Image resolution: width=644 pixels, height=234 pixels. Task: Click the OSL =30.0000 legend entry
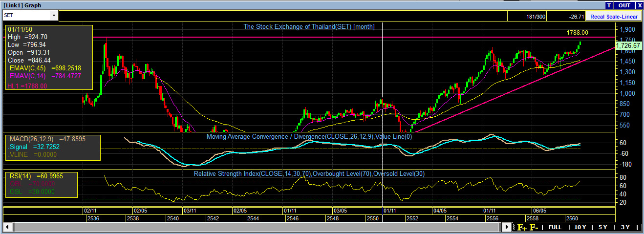click(x=32, y=191)
